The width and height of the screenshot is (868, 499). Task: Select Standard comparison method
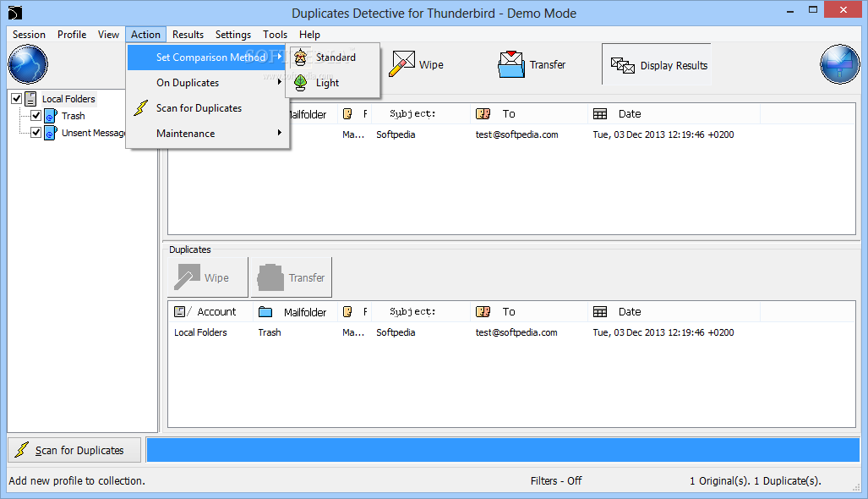click(x=333, y=57)
